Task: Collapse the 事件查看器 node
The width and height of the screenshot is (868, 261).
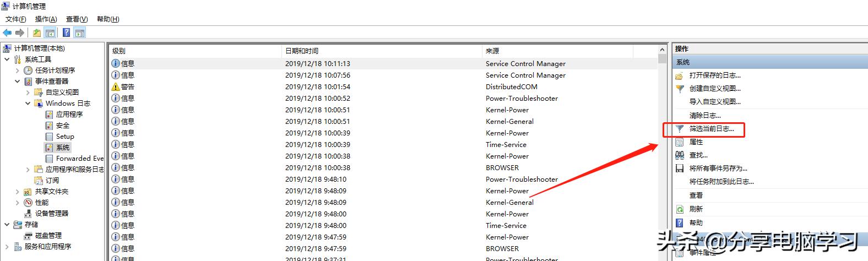Action: 17,81
